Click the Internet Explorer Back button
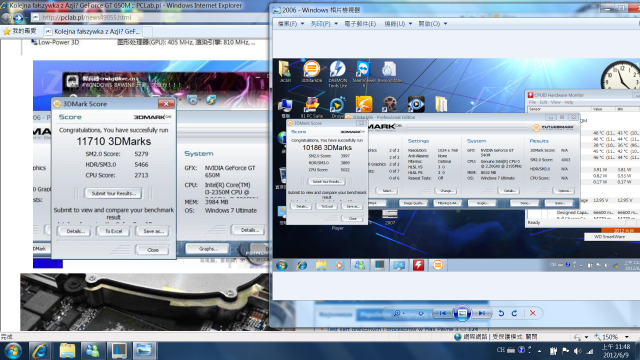Viewport: 640px width, 360px height. [6, 18]
